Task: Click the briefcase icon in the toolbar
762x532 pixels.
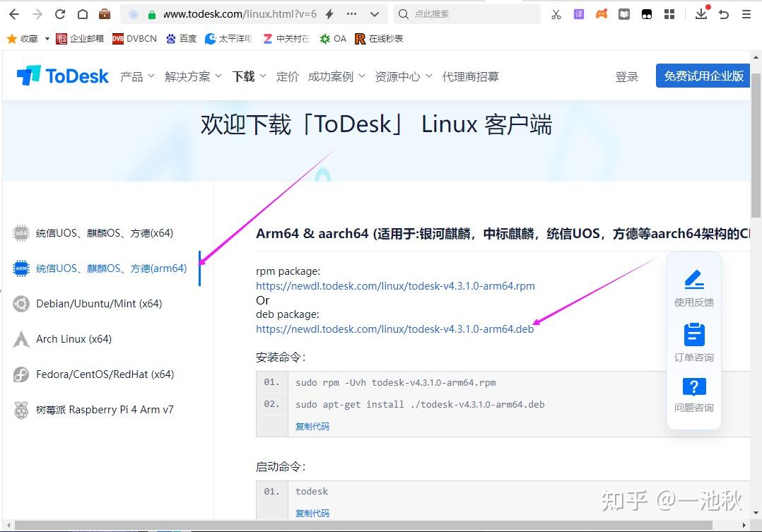Action: (105, 14)
